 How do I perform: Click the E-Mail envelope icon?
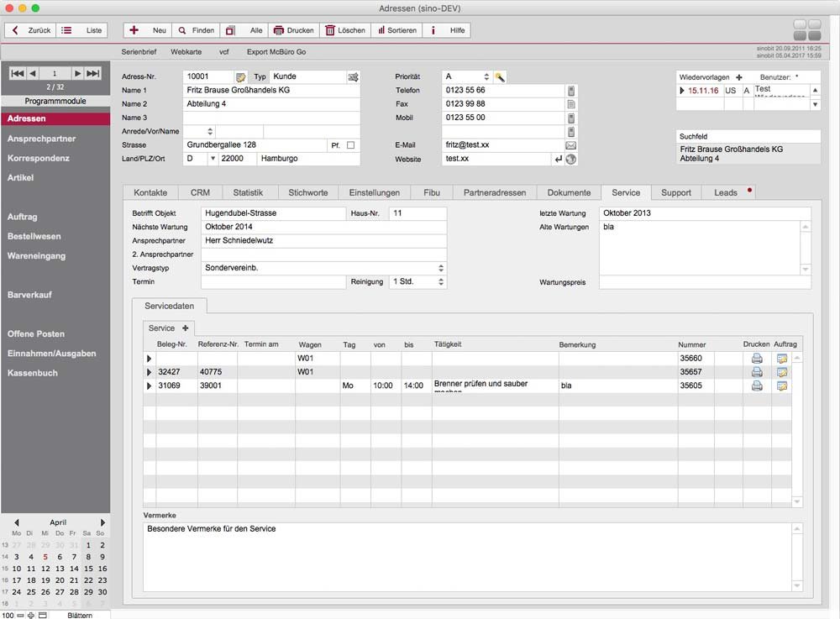coord(570,145)
